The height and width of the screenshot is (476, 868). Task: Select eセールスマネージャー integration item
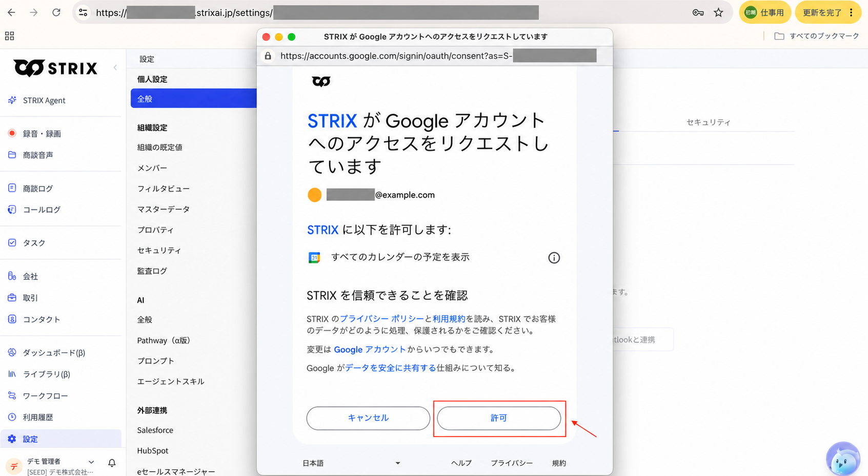[x=176, y=471]
